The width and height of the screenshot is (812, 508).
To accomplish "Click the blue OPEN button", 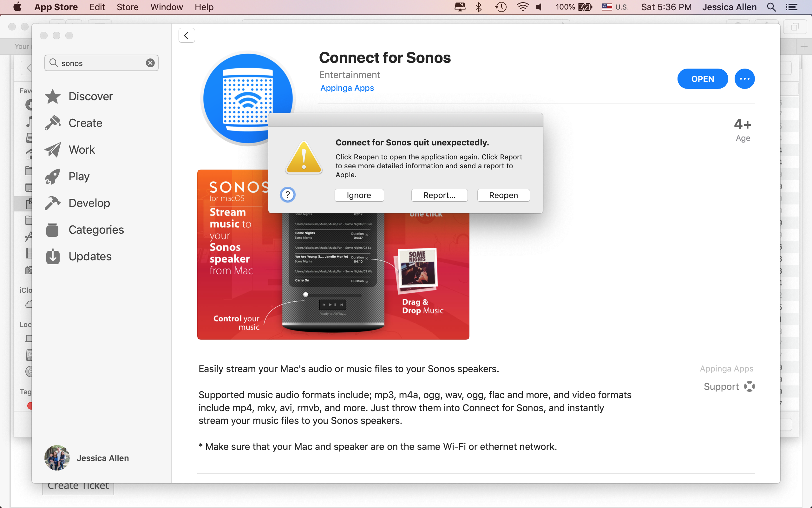I will 703,79.
